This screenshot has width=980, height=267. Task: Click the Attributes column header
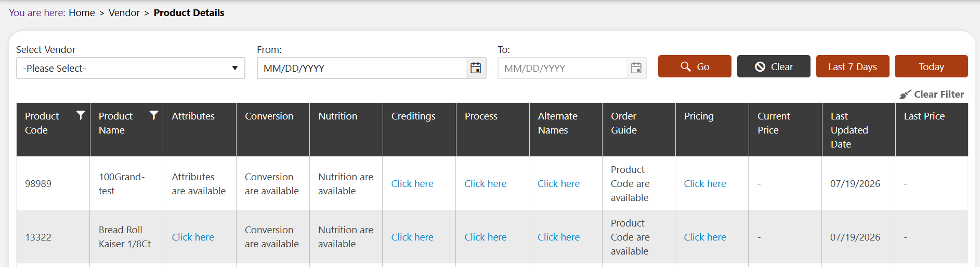[200, 129]
